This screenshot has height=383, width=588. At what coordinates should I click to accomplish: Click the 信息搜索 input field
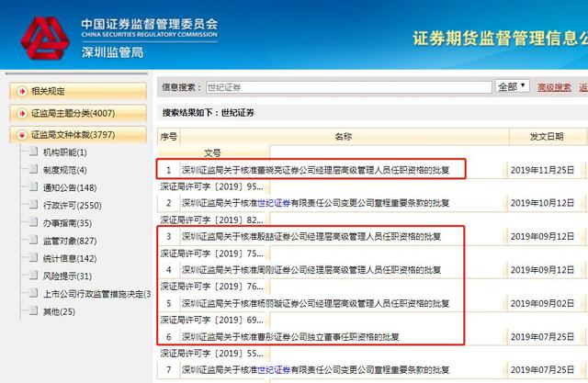pyautogui.click(x=349, y=87)
